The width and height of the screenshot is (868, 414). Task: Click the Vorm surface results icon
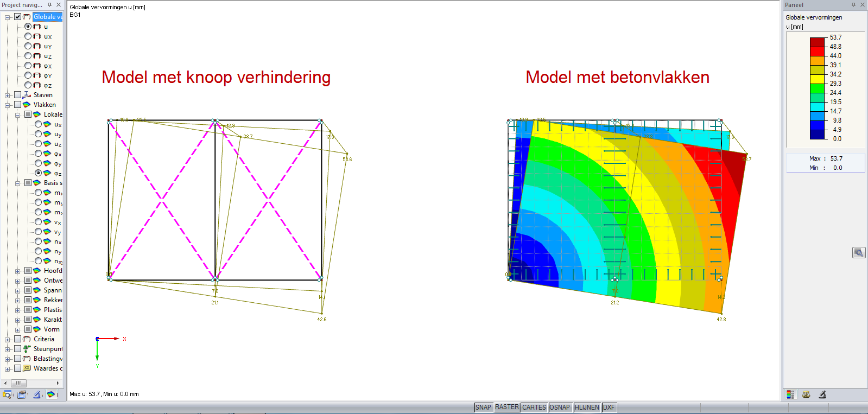click(37, 329)
